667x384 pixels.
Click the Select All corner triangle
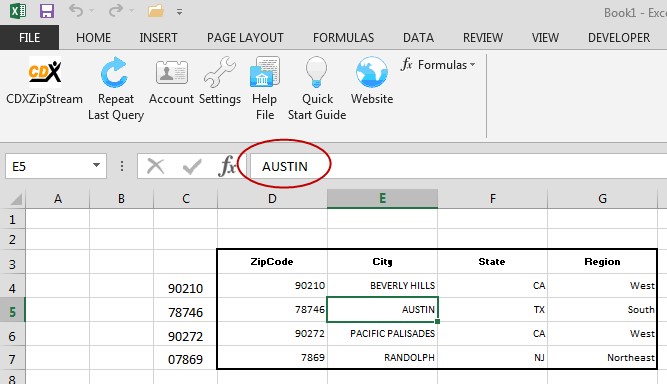coord(15,199)
